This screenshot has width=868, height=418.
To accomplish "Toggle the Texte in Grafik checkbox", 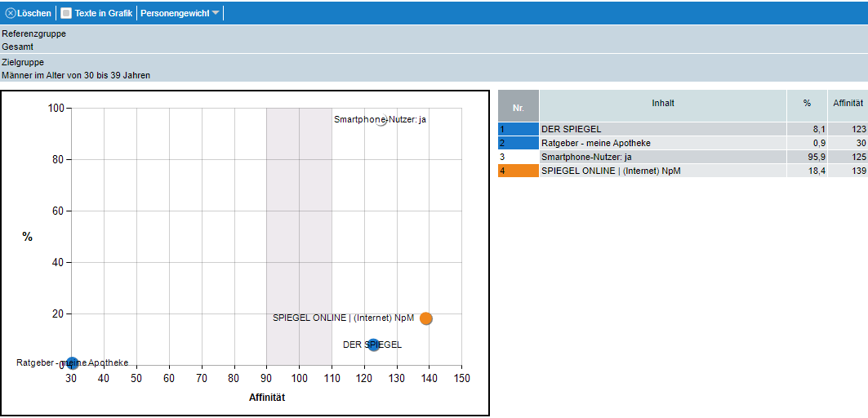I will click(66, 14).
